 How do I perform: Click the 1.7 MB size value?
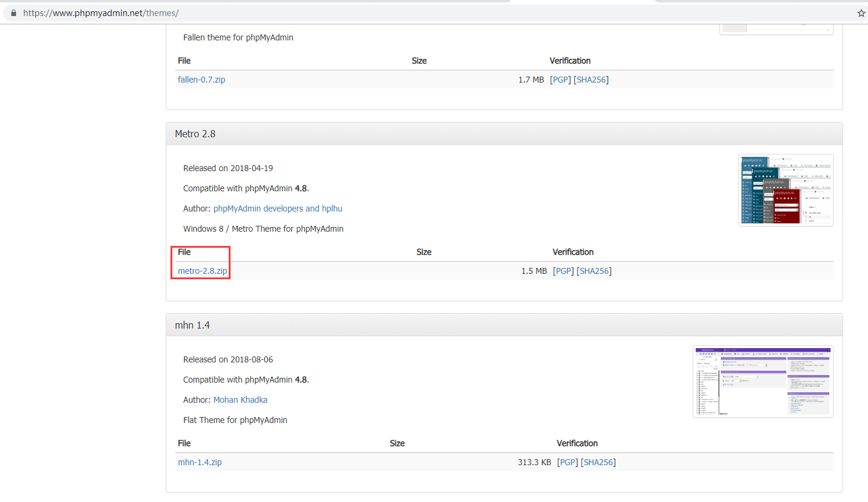[x=531, y=80]
